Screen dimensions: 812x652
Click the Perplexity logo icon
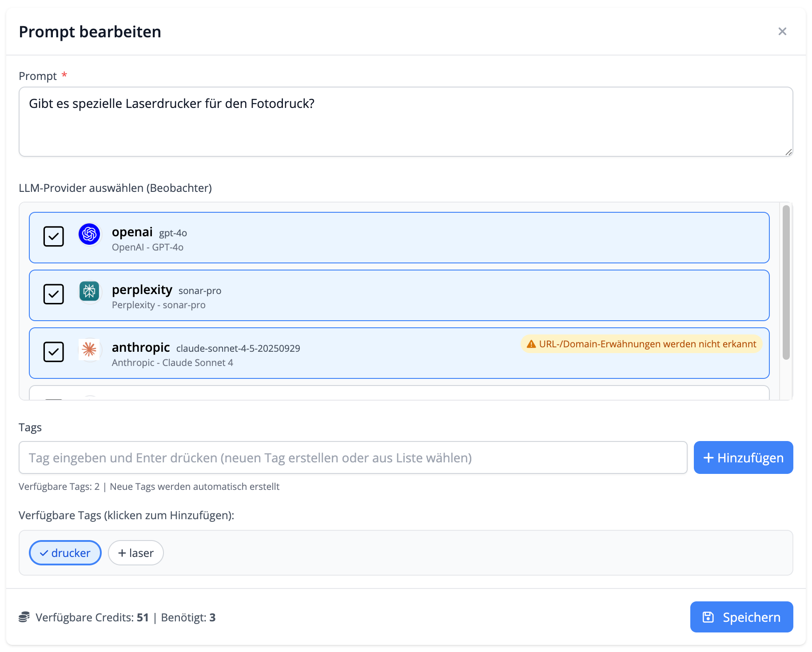(89, 291)
